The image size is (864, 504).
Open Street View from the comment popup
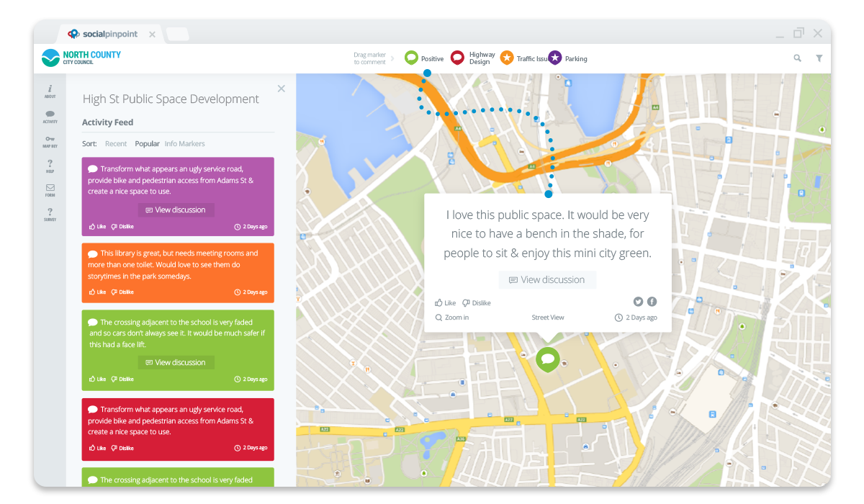(547, 317)
